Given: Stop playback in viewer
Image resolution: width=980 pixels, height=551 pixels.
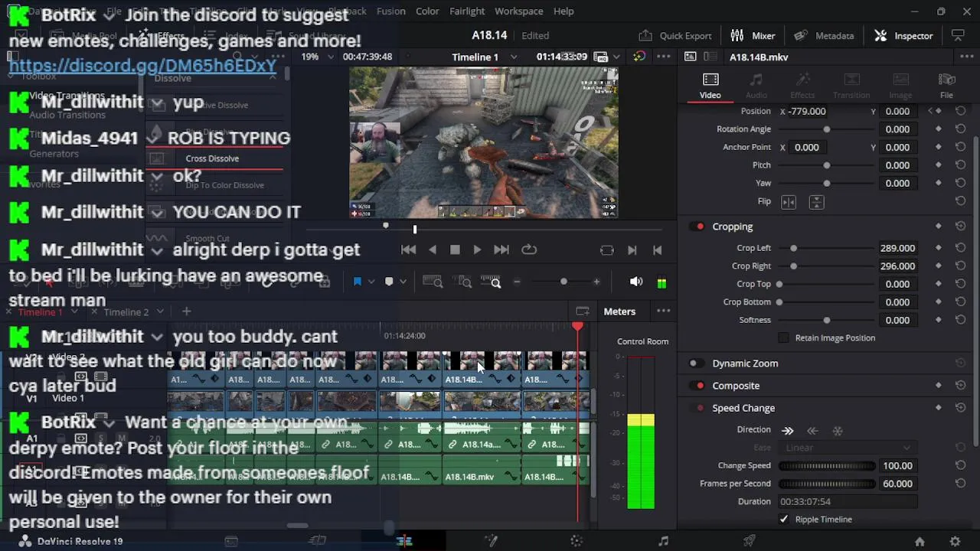Looking at the screenshot, I should (x=455, y=249).
